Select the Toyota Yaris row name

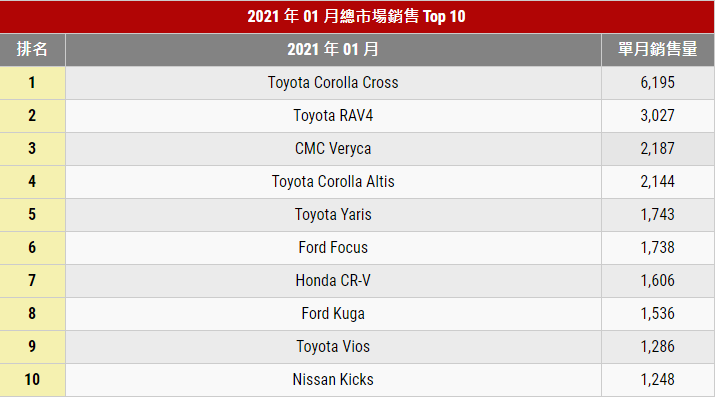click(x=333, y=215)
